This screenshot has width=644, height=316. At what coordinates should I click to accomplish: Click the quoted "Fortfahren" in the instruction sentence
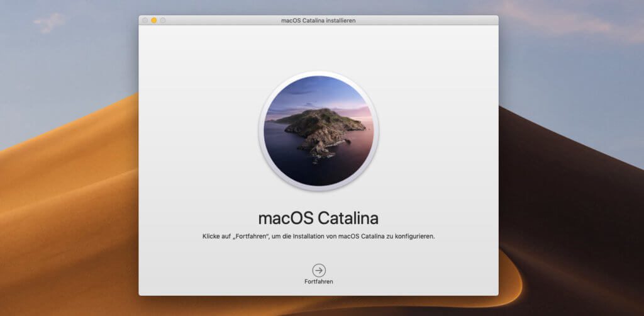pos(253,237)
